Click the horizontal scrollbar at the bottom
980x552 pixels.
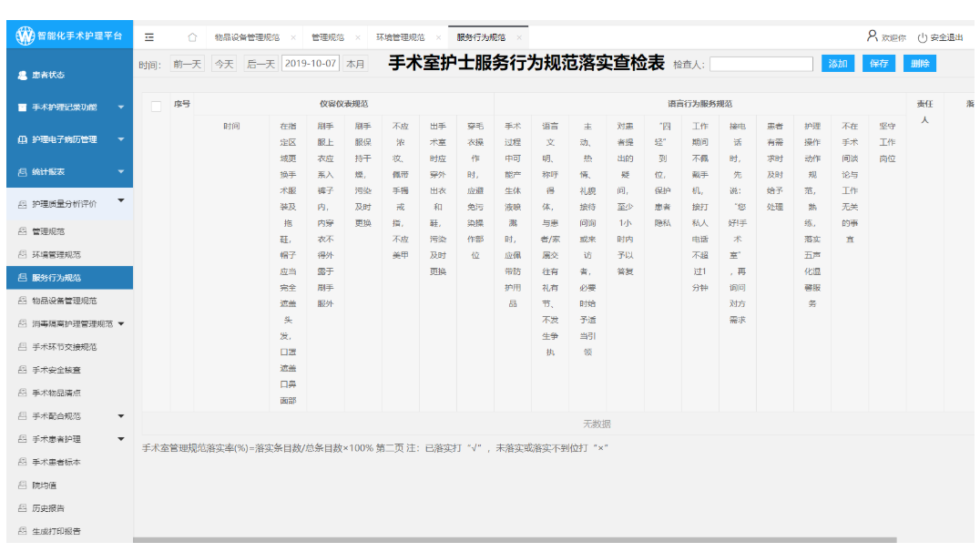515,540
